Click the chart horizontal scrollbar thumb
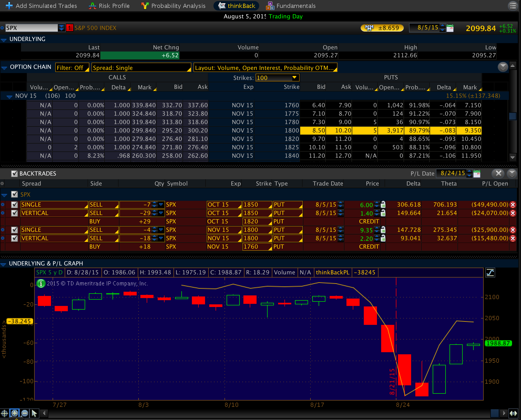The height and width of the screenshot is (420, 521). pyautogui.click(x=495, y=413)
